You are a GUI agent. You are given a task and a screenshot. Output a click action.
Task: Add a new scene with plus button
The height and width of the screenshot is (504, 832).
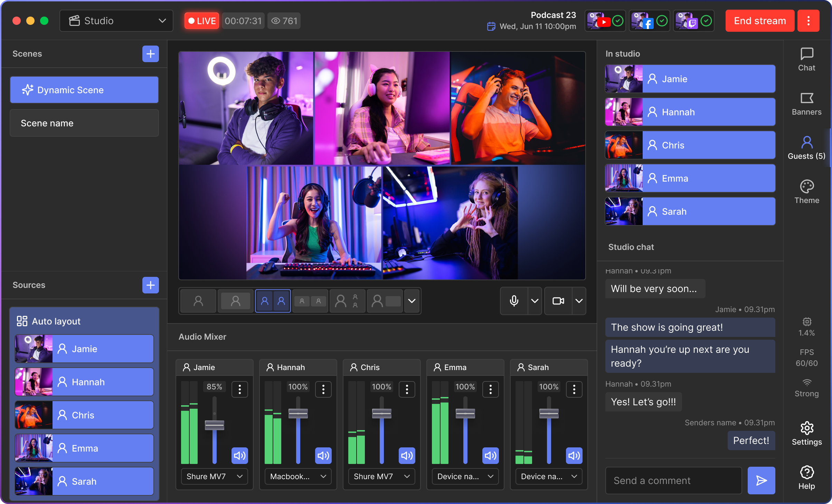[x=150, y=54]
